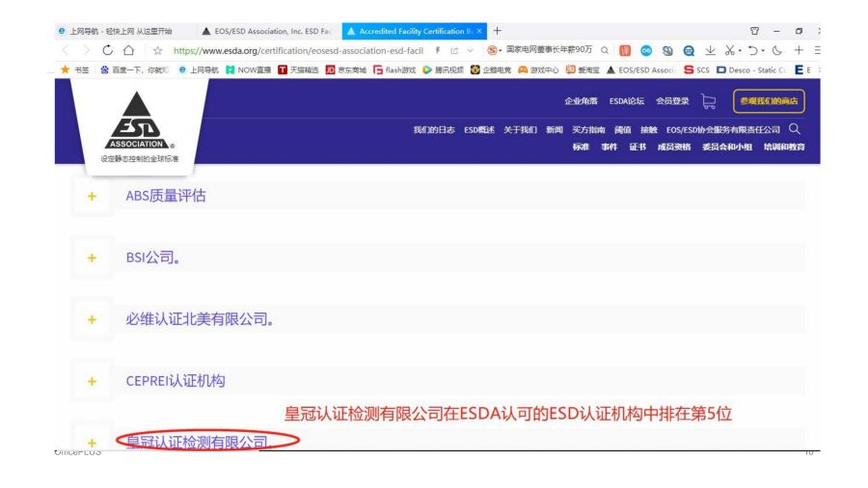The height and width of the screenshot is (488, 868).
Task: Open 委员会和小组 navigation menu item
Action: (727, 147)
